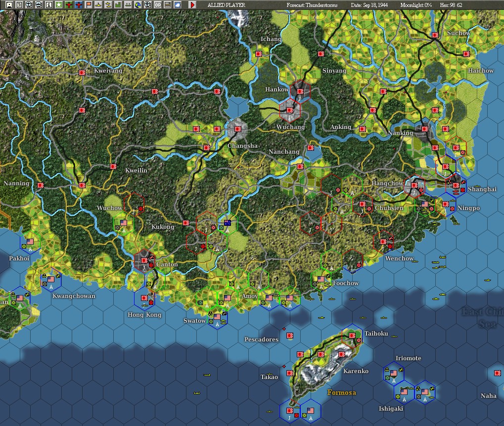Select the Japanese unit hex at Wuchang
The height and width of the screenshot is (426, 504).
pyautogui.click(x=290, y=111)
